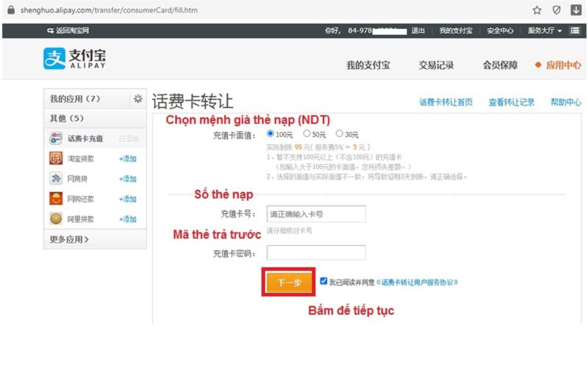Viewport: 588px width, 368px height.
Task: Open the browser downloads arrow icon
Action: coord(576,10)
